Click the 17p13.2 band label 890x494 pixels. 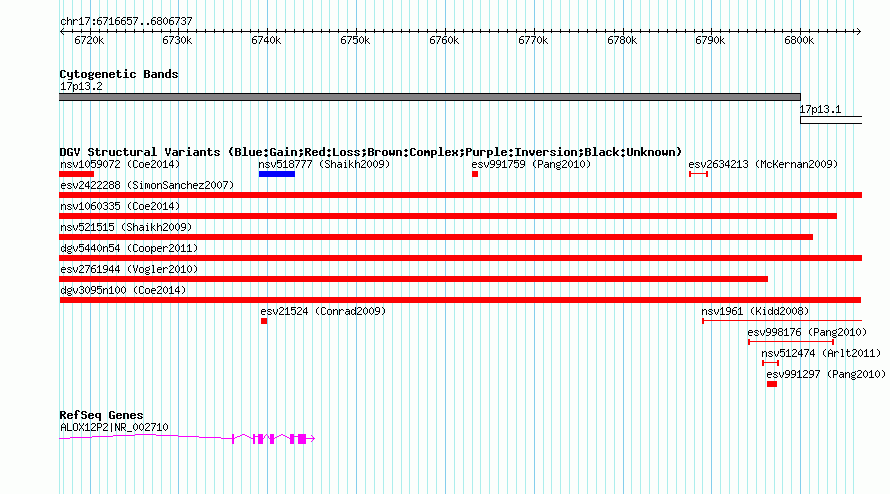81,86
